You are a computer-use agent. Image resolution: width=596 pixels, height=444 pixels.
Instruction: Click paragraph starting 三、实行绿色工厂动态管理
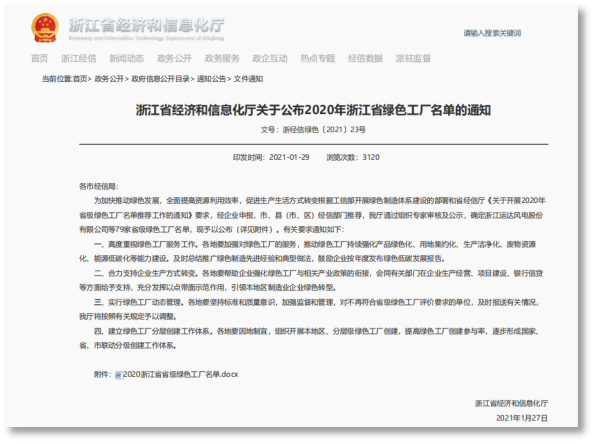click(309, 309)
